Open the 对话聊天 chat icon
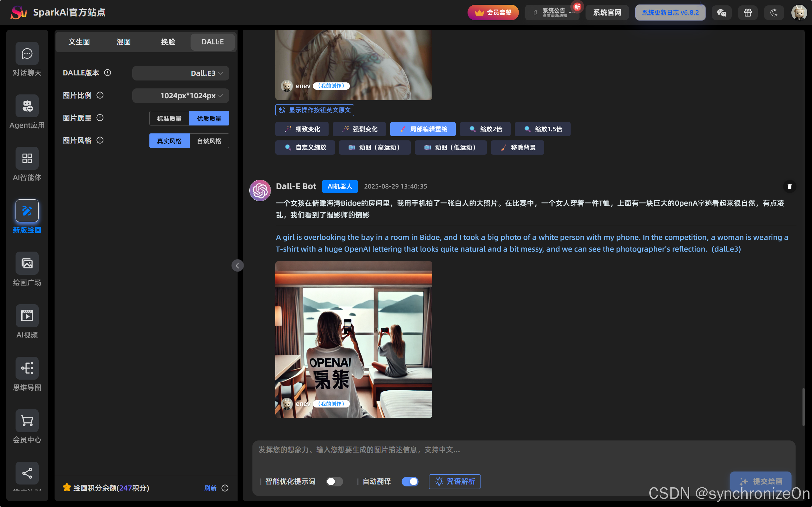The width and height of the screenshot is (812, 507). click(27, 54)
